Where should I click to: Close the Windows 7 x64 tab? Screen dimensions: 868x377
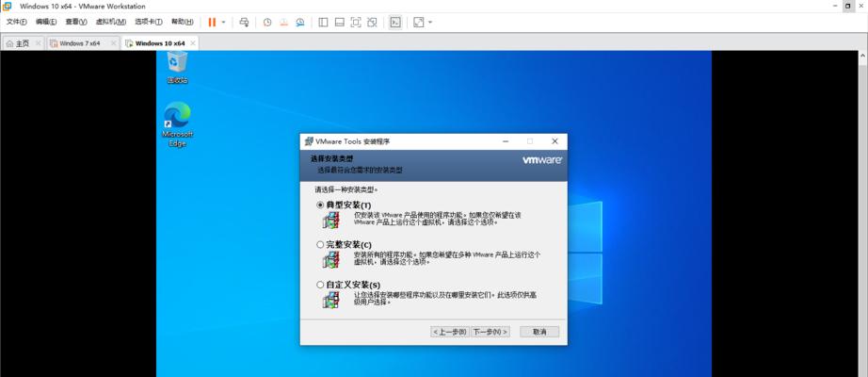click(x=114, y=43)
